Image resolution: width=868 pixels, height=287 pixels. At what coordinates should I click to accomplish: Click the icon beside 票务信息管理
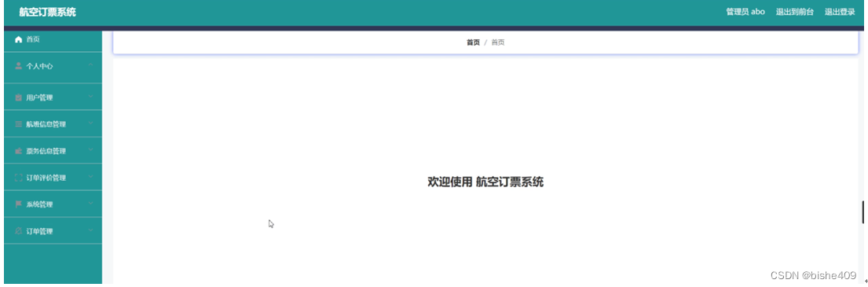coord(18,151)
